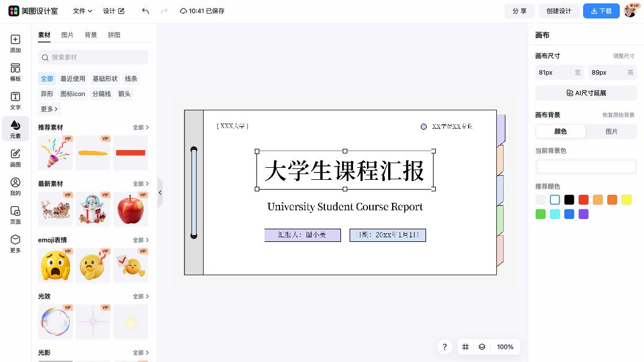
Task: Switch to the 素材 tab
Action: [x=44, y=35]
